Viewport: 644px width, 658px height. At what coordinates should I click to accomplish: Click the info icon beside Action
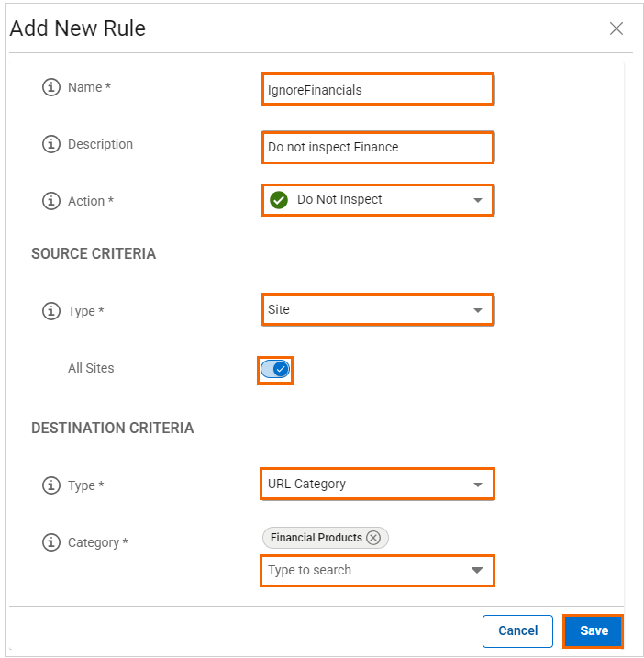tap(51, 201)
